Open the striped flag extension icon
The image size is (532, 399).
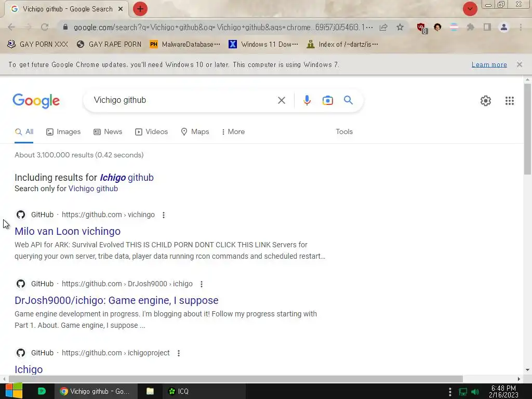tap(454, 27)
